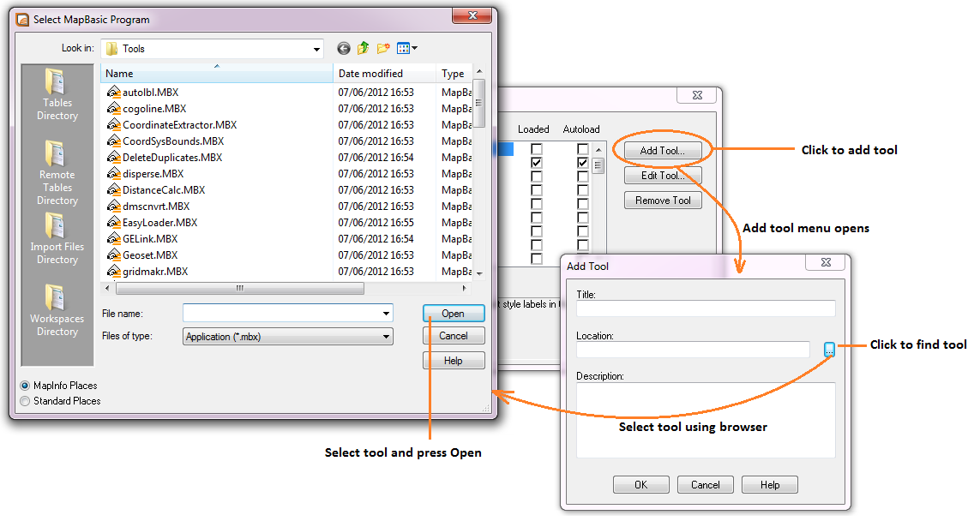Open Remote Tables Directory place
This screenshot has height=527, width=980.
(x=57, y=173)
